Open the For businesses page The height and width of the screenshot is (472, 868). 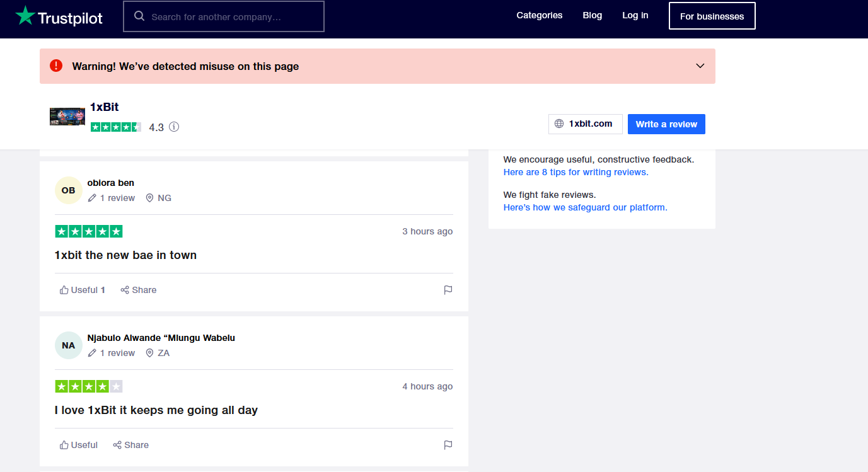coord(712,16)
